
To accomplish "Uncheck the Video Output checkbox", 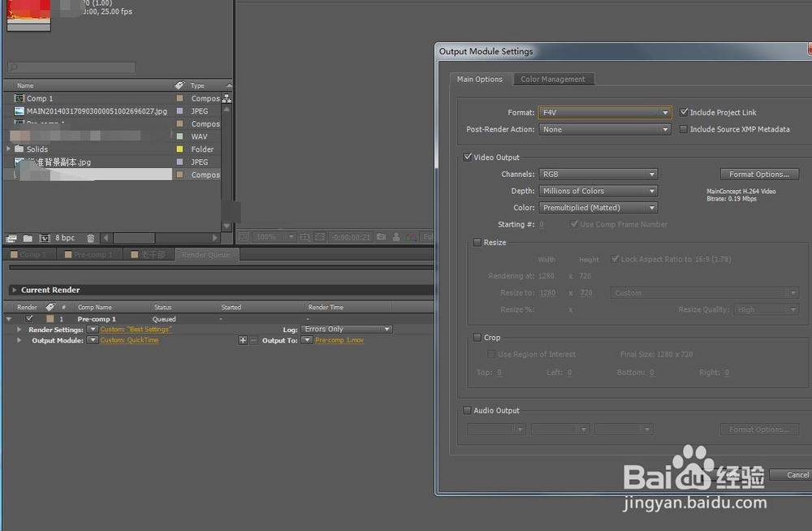I will (x=467, y=157).
